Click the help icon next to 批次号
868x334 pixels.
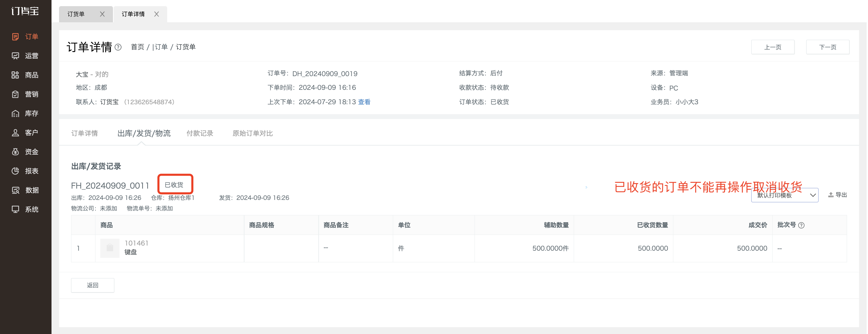(801, 225)
